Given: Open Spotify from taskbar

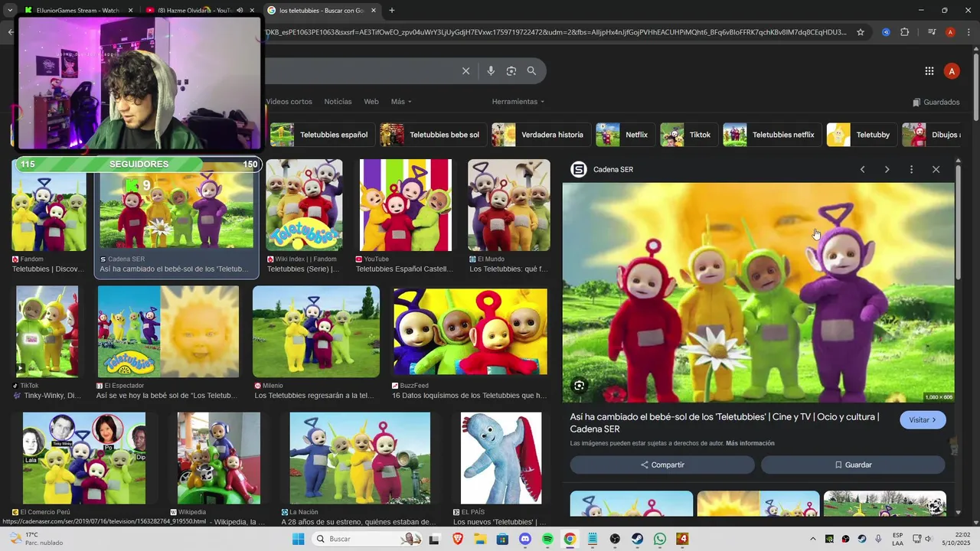Looking at the screenshot, I should [547, 539].
